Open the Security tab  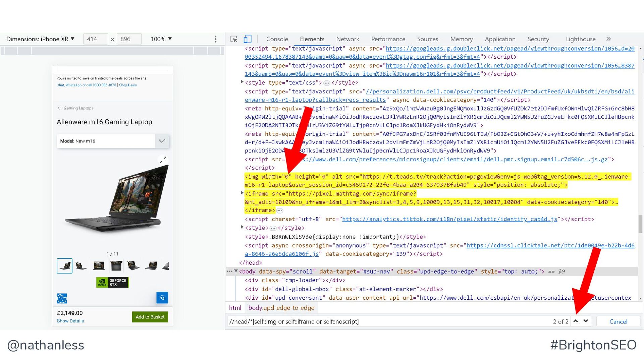coord(538,39)
